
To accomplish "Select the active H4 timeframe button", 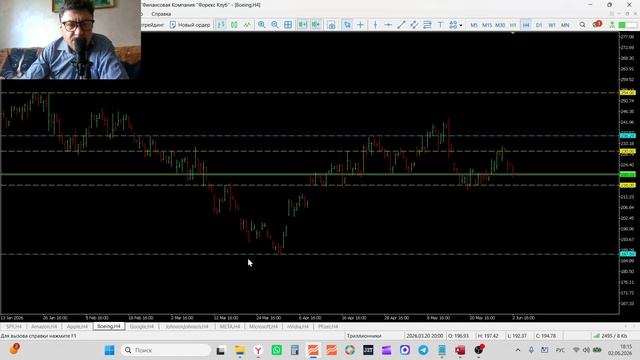I will (526, 25).
